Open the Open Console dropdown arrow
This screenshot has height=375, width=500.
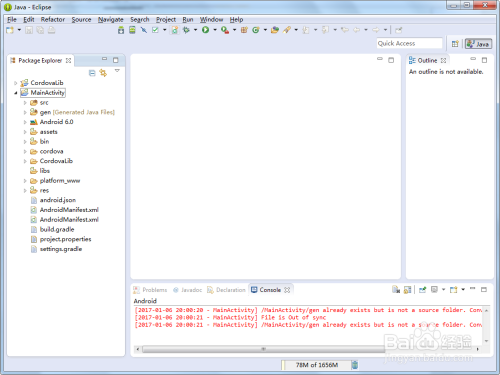[463, 290]
